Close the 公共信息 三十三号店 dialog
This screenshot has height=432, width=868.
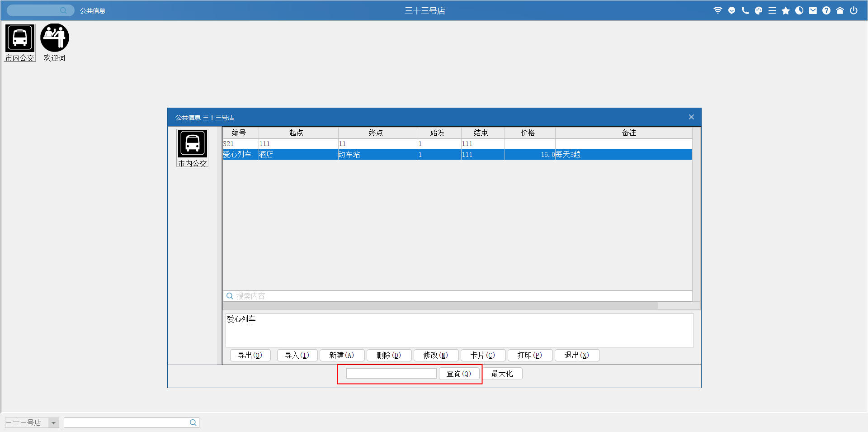pos(691,117)
